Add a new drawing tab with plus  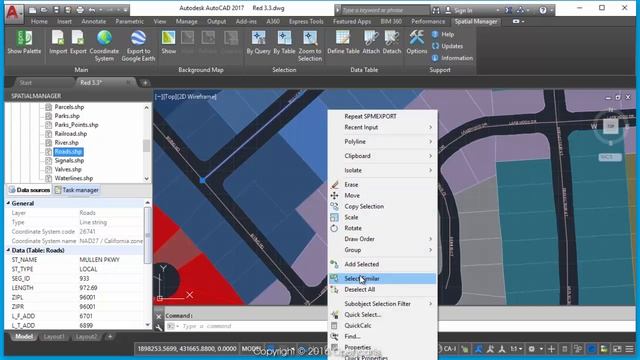tap(144, 83)
